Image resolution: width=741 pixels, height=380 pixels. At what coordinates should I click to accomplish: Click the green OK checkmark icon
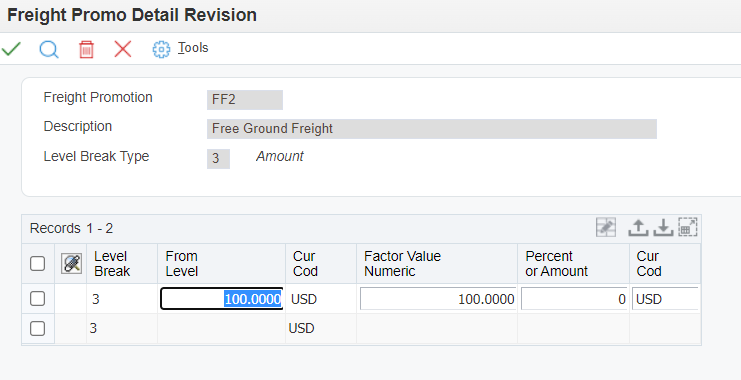(11, 49)
